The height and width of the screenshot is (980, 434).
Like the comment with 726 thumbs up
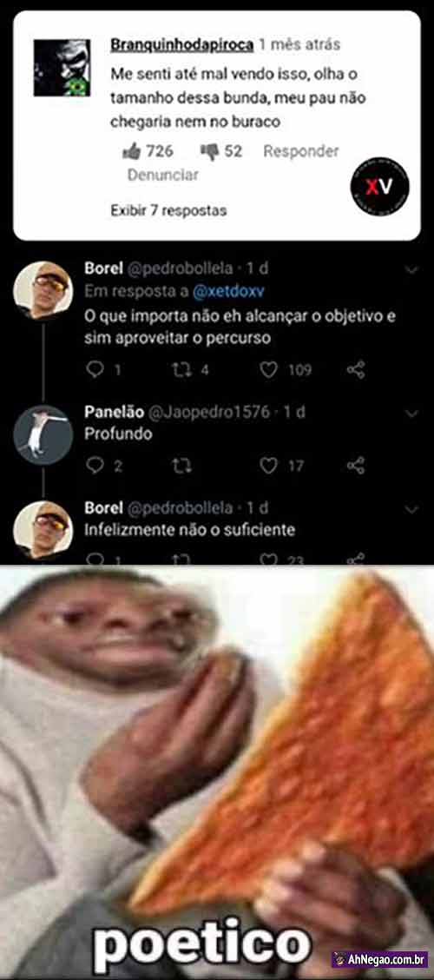coord(131,151)
